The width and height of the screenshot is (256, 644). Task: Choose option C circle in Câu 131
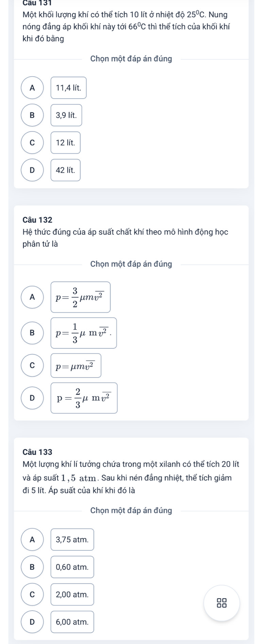pos(32,143)
